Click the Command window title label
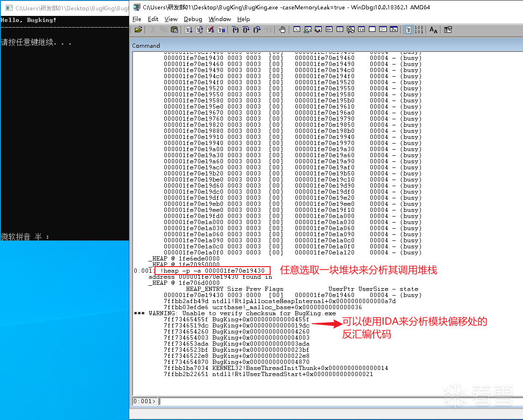 146,46
